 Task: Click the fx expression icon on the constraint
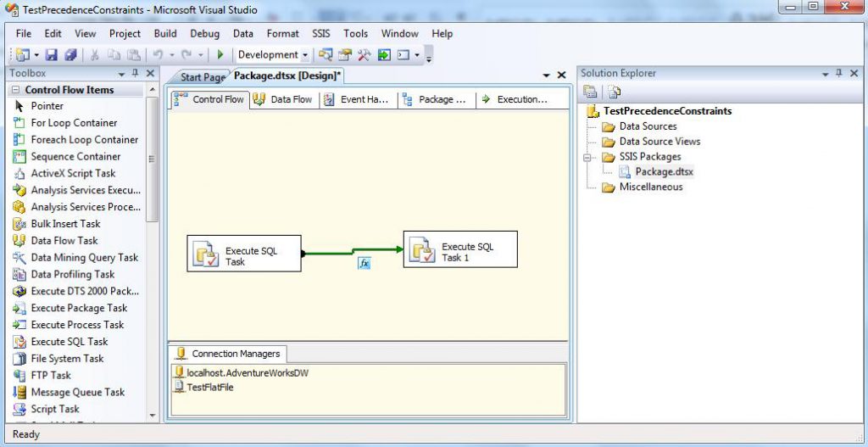(364, 264)
